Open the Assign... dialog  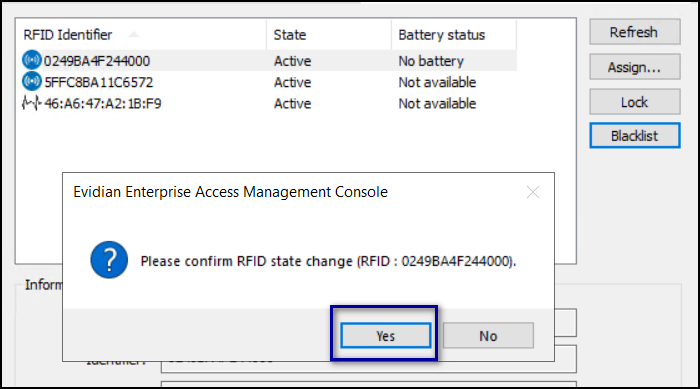point(634,67)
